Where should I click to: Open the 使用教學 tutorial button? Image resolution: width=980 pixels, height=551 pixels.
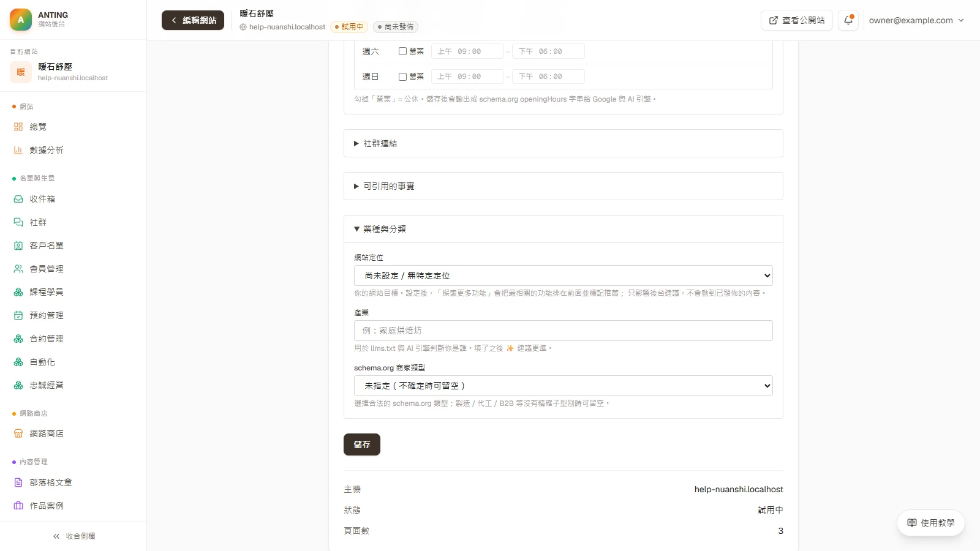[931, 523]
